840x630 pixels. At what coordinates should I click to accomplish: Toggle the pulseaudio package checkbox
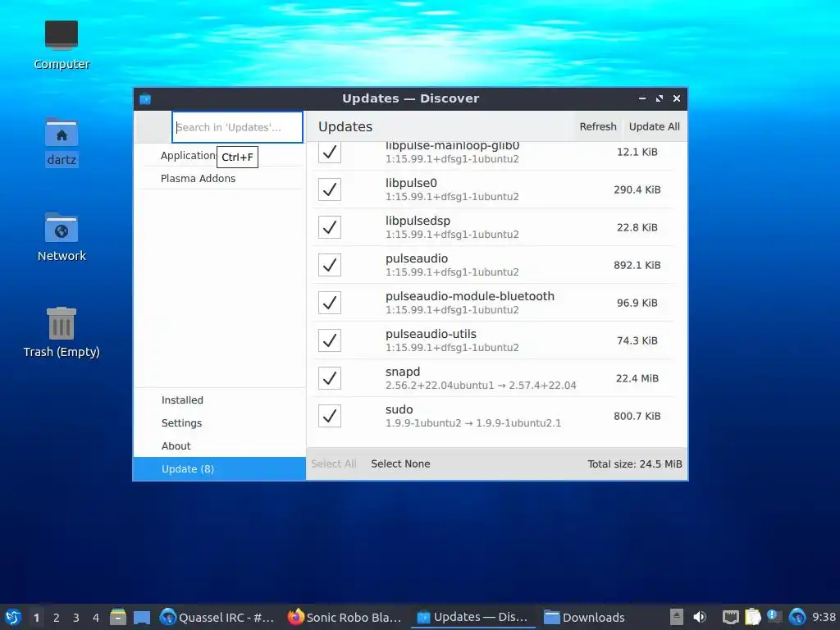tap(330, 265)
